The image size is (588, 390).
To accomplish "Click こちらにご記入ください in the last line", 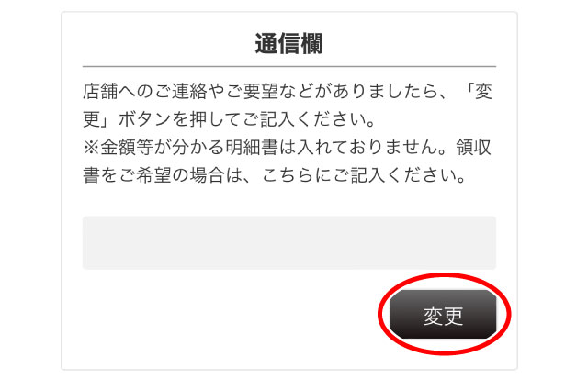I will click(x=364, y=175).
